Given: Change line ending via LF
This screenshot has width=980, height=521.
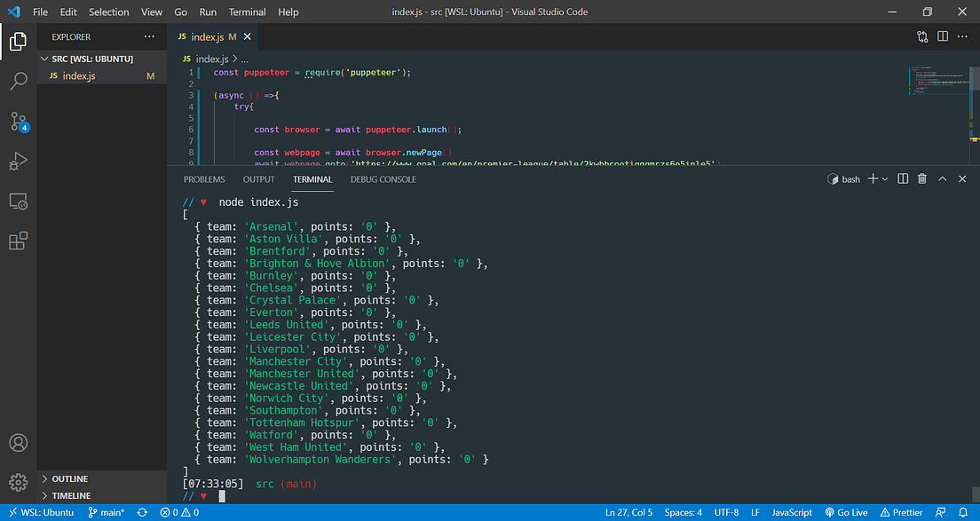Looking at the screenshot, I should tap(755, 512).
